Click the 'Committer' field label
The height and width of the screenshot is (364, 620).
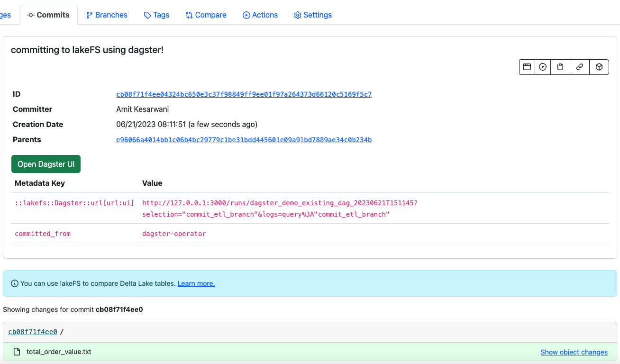click(x=32, y=109)
